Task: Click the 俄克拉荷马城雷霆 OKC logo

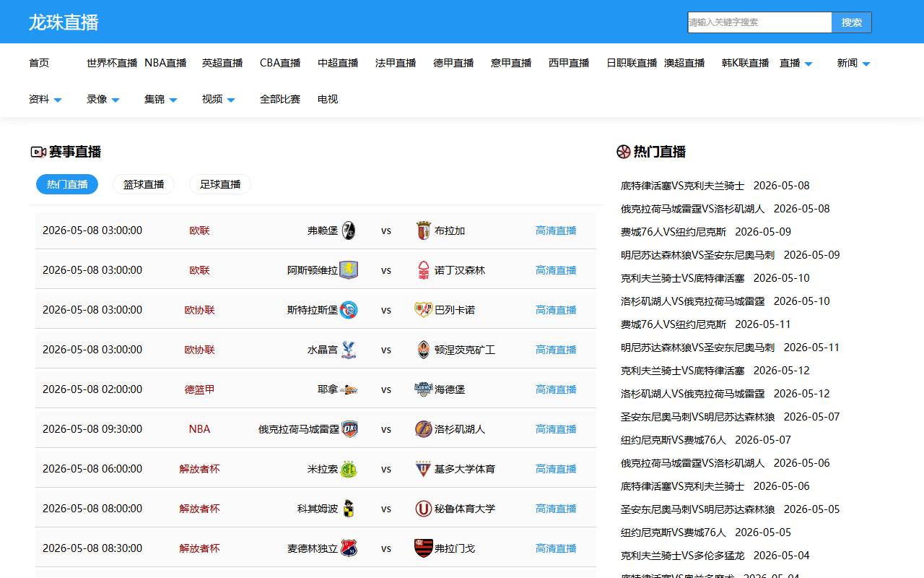Action: click(x=349, y=429)
